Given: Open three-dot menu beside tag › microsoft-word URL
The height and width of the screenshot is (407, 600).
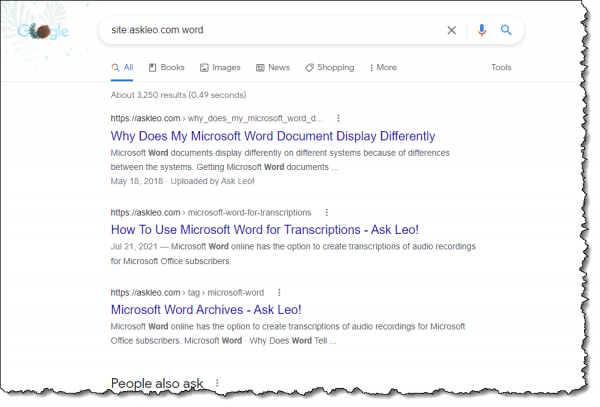Looking at the screenshot, I should click(x=279, y=293).
